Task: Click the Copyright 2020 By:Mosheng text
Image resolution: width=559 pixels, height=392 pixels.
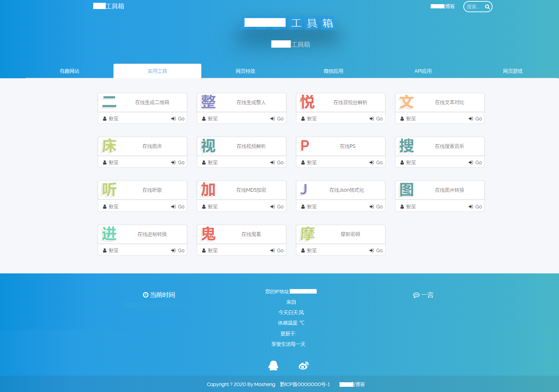Action: point(241,384)
